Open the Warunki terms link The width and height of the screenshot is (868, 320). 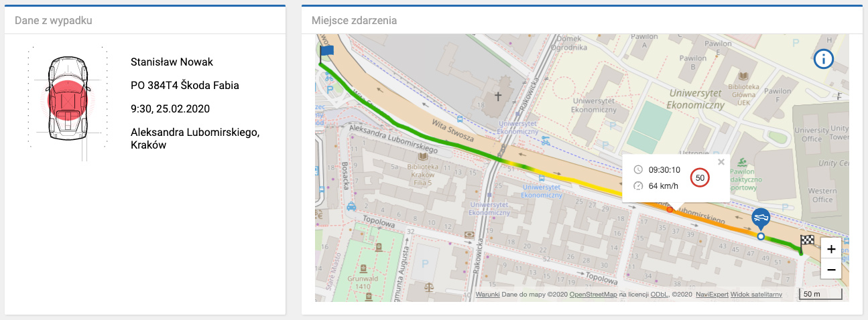click(x=487, y=295)
